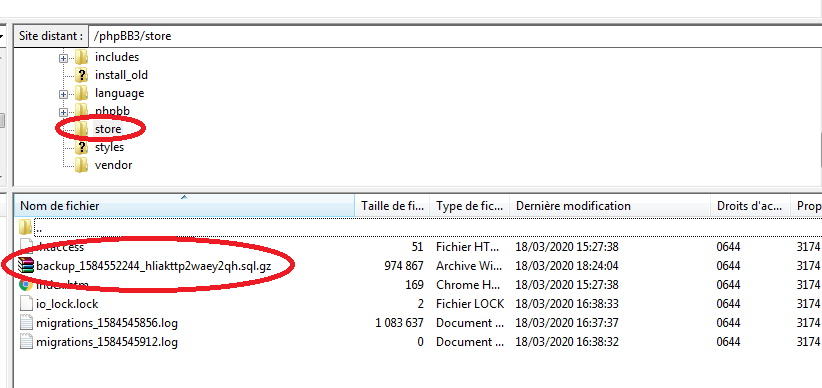Expand the language folder tree node
822x388 pixels.
click(63, 95)
